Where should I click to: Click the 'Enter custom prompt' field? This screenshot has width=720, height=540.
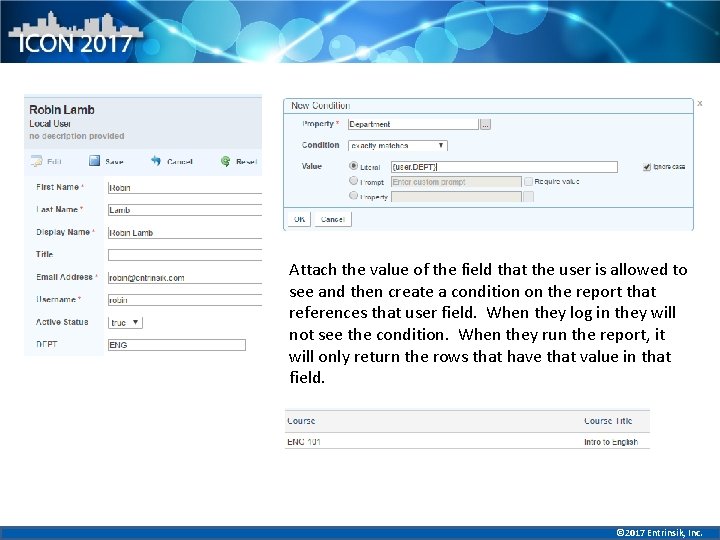tap(456, 182)
